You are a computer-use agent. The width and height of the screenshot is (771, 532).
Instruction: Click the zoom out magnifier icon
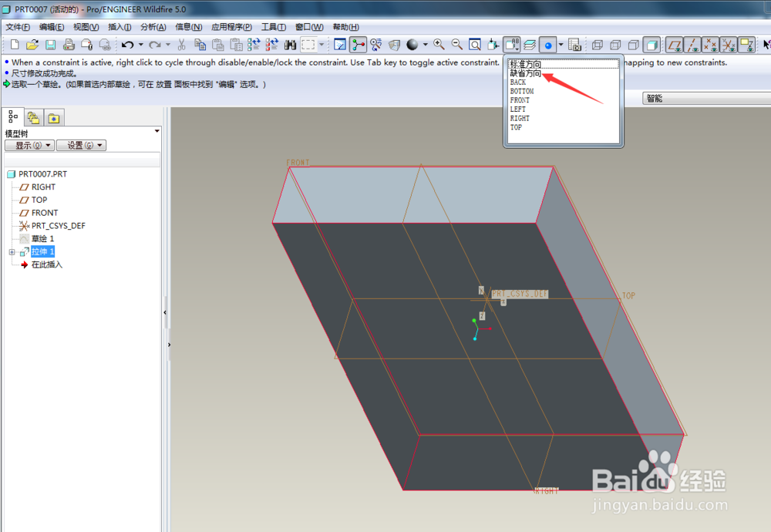point(456,45)
